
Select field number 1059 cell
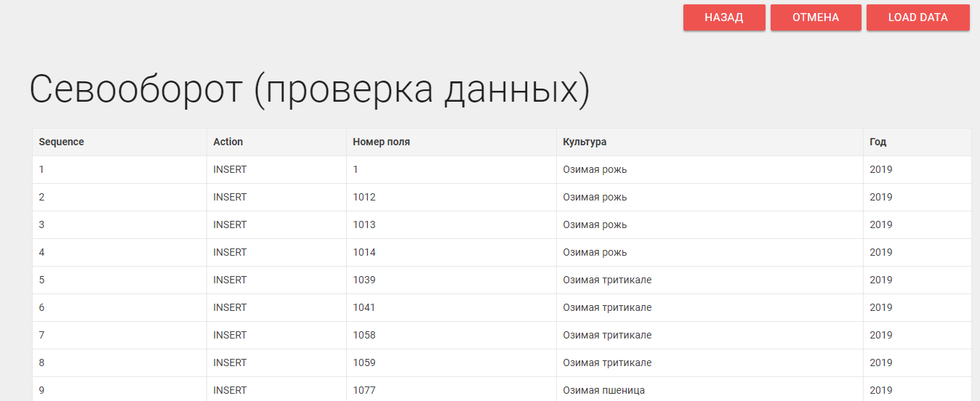[364, 362]
